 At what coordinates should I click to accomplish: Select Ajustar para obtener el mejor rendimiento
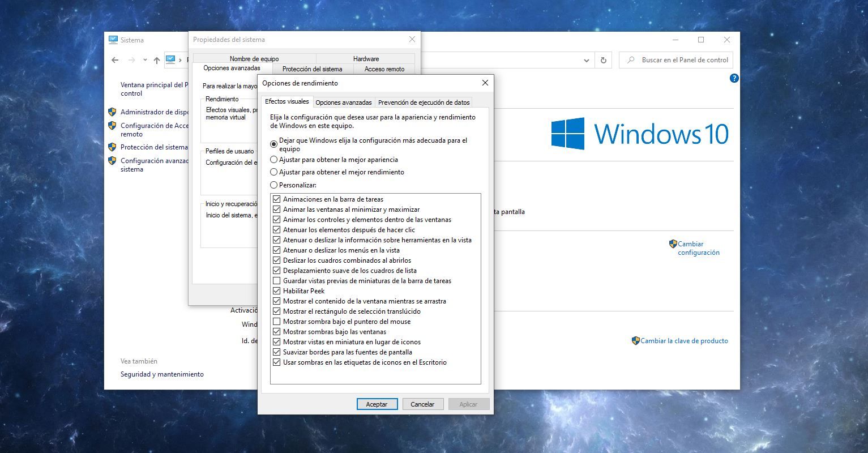274,172
